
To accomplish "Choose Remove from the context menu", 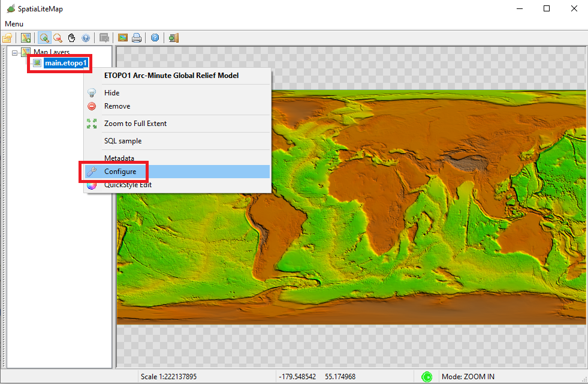I will tap(177, 106).
